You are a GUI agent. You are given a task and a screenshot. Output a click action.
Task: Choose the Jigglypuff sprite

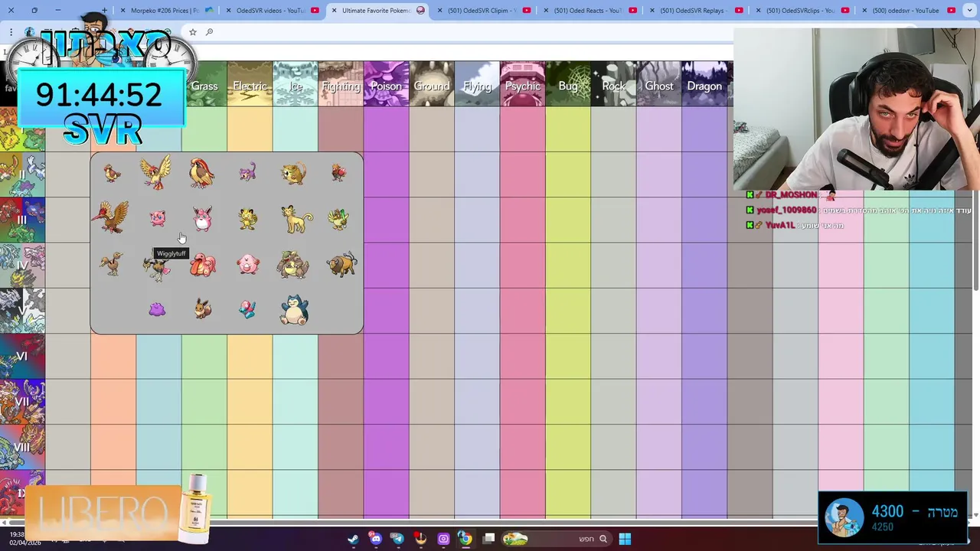157,219
